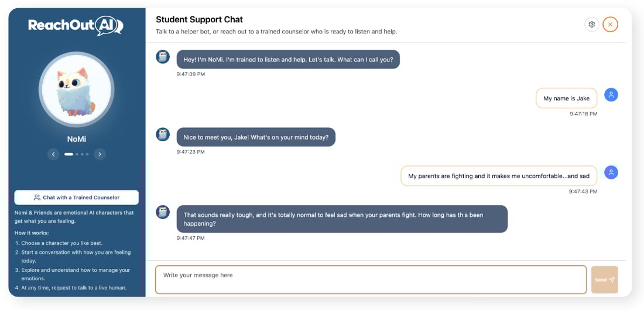Screen dimensions: 644x310
Task: Click bot avatar next to "That sounds really tough"
Action: coord(163,212)
